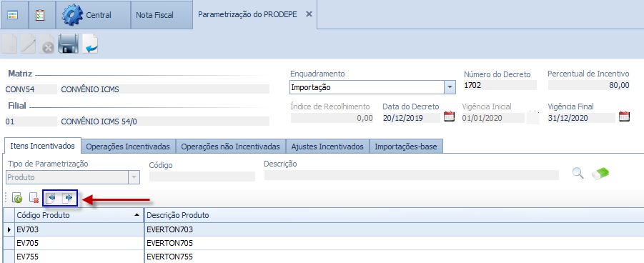Open the Importações-base tab
Image resolution: width=644 pixels, height=263 pixels.
click(406, 147)
